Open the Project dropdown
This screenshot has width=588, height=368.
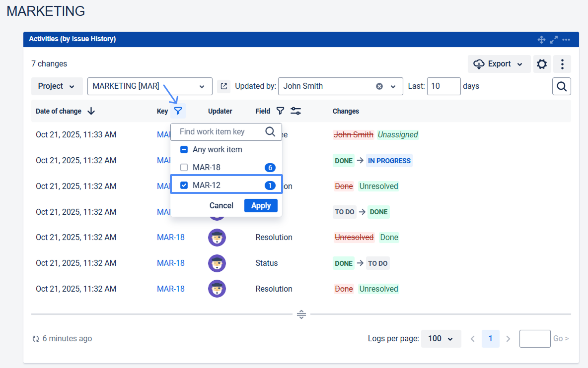(57, 86)
